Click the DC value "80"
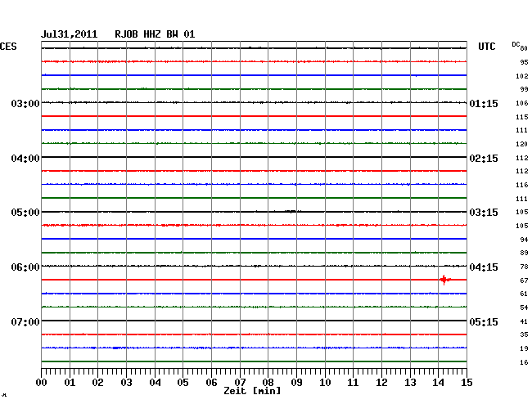The image size is (532, 404). click(x=524, y=48)
